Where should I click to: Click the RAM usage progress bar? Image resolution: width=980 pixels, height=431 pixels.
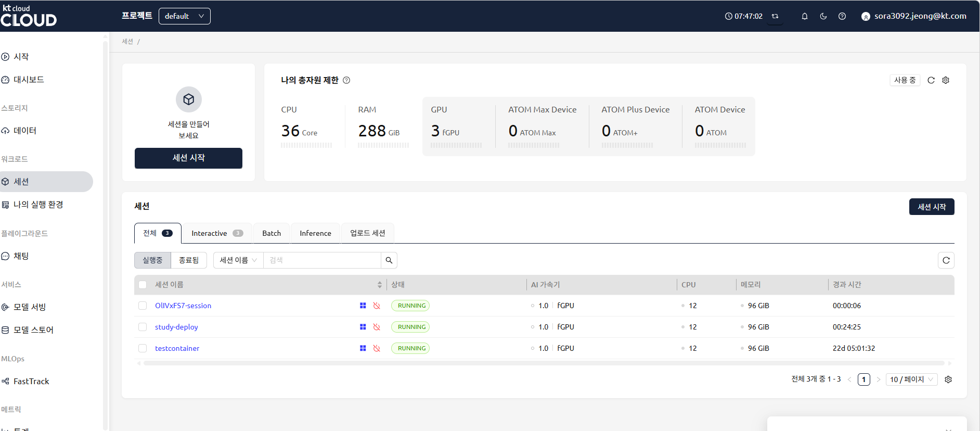point(383,145)
